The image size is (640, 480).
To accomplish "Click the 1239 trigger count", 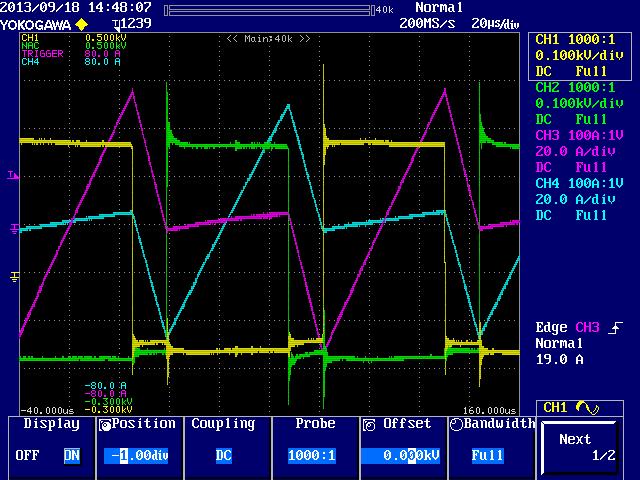I will click(x=136, y=23).
